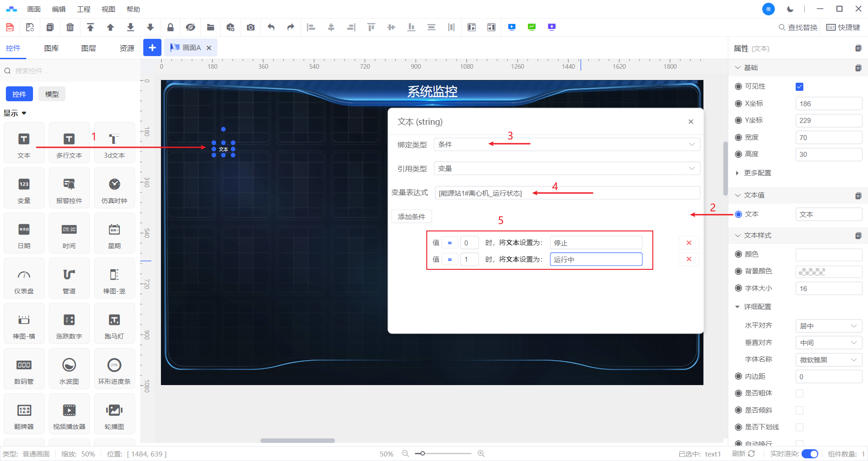The width and height of the screenshot is (868, 461).
Task: Select the 跑马灯 marquee control
Action: pos(114,324)
